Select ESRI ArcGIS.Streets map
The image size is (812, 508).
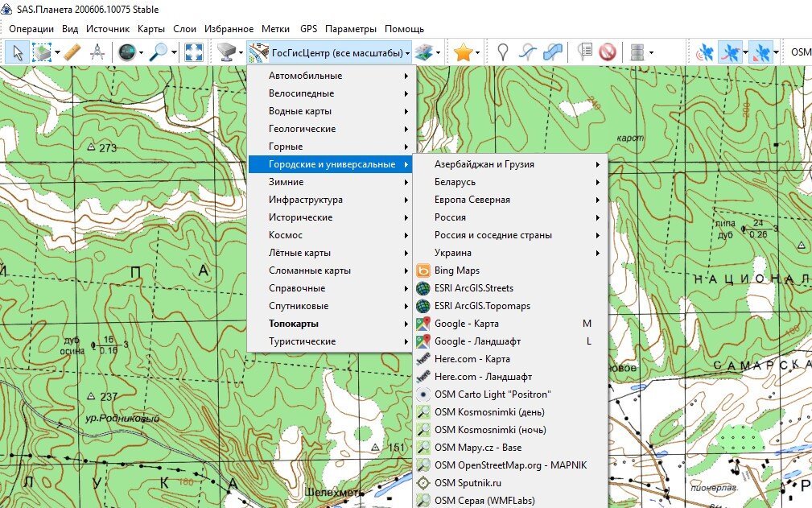tap(510, 288)
